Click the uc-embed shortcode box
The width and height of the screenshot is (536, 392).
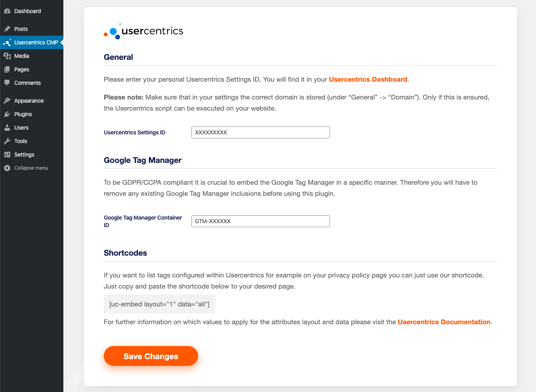159,304
